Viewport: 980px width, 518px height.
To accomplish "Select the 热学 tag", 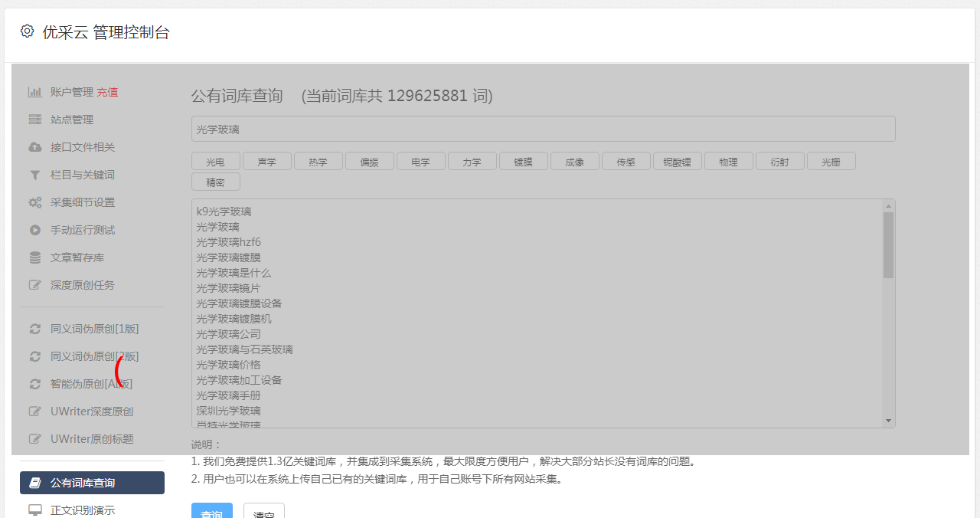I will point(318,161).
